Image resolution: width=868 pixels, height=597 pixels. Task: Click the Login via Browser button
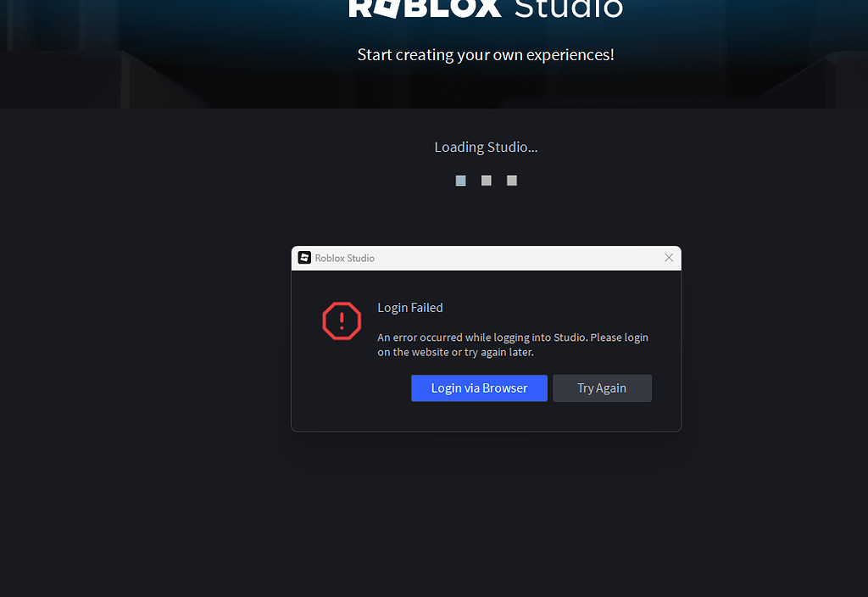click(479, 388)
